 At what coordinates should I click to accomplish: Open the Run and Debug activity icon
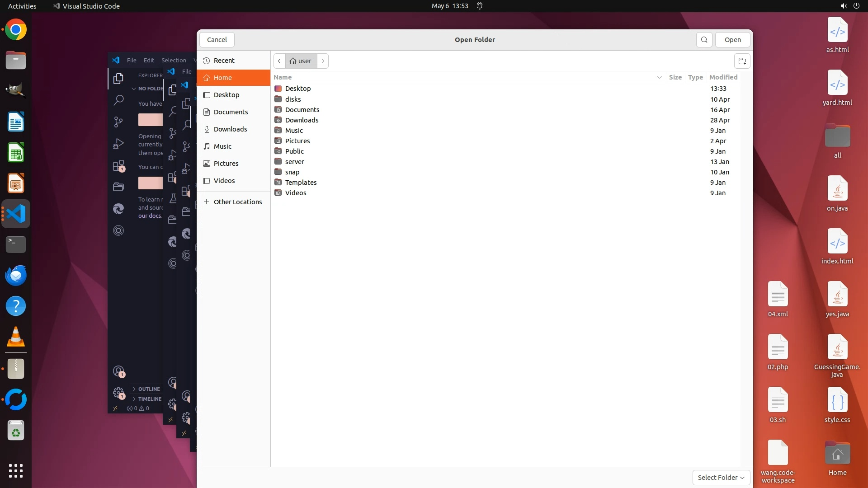pos(118,144)
